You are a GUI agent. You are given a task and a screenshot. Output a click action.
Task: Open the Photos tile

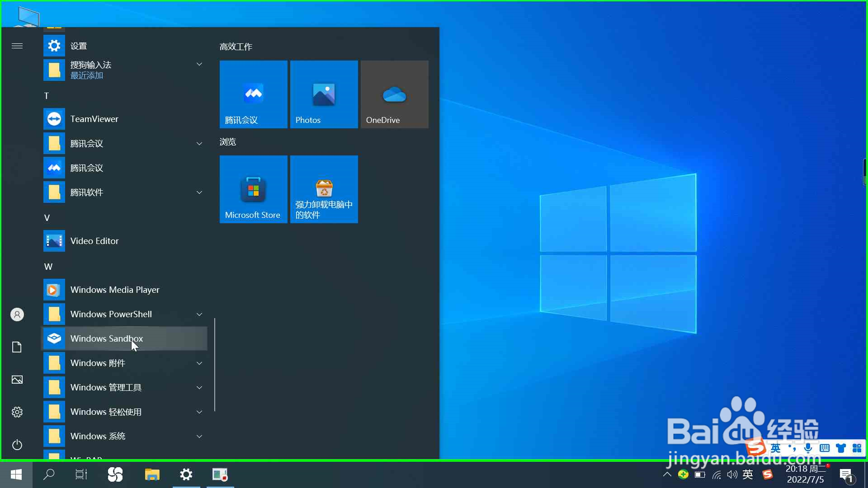tap(324, 94)
